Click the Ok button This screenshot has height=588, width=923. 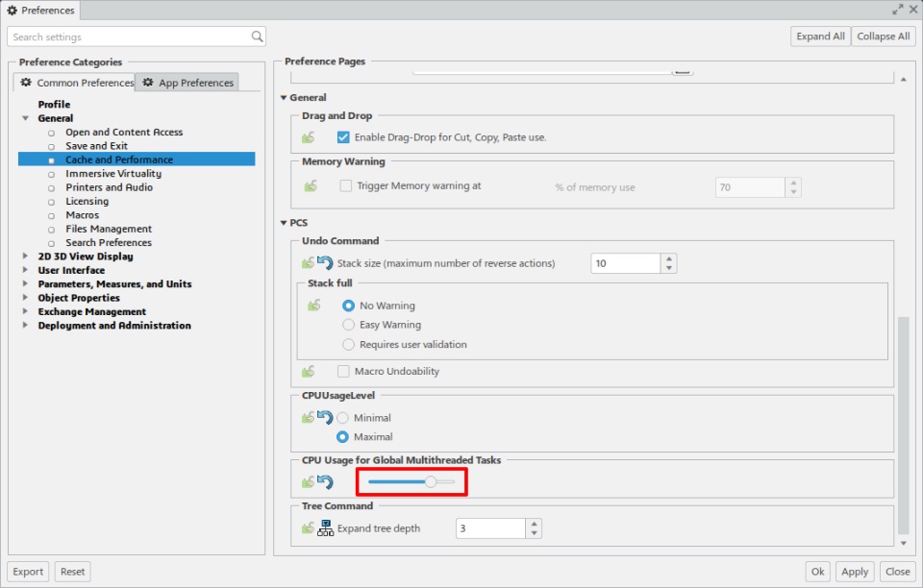pos(817,572)
